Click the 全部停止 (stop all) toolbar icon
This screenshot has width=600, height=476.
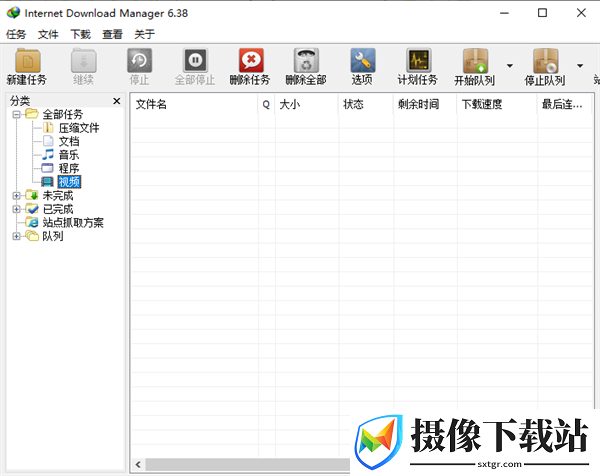[195, 60]
